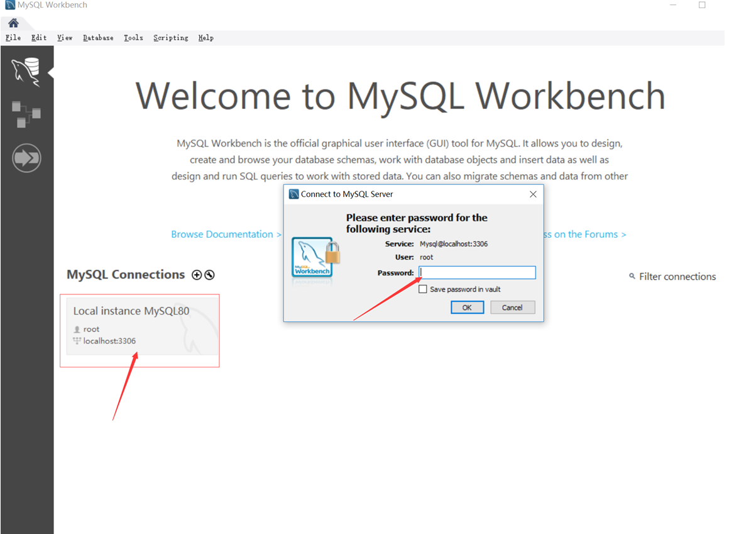Screen dimensions: 756x534
Task: Click MySQL Workbench title bar app icon
Action: (10, 5)
